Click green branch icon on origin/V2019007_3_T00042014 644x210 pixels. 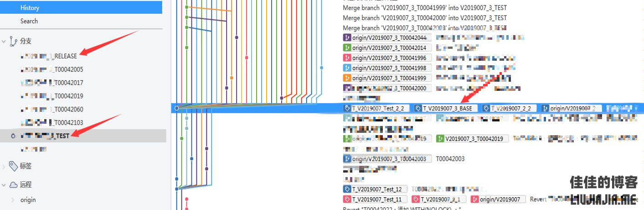pos(347,48)
